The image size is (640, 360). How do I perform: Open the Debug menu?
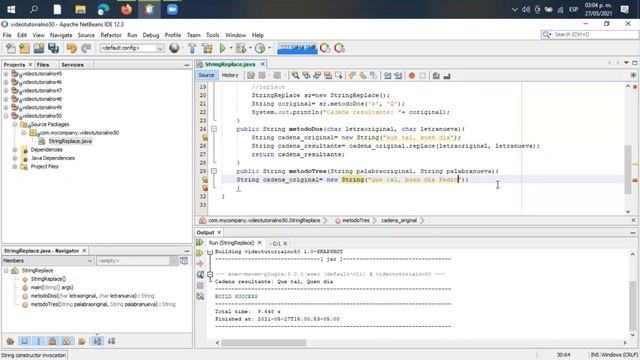(151, 35)
